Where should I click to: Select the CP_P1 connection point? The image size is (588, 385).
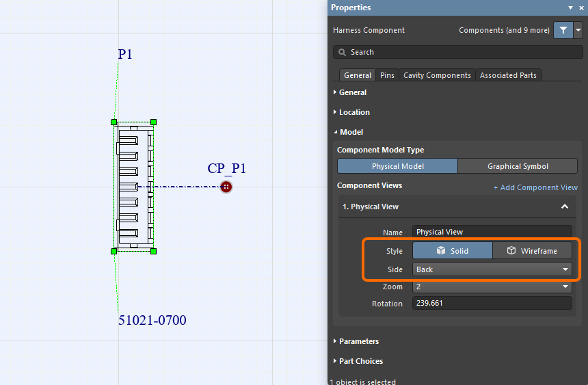pos(226,187)
